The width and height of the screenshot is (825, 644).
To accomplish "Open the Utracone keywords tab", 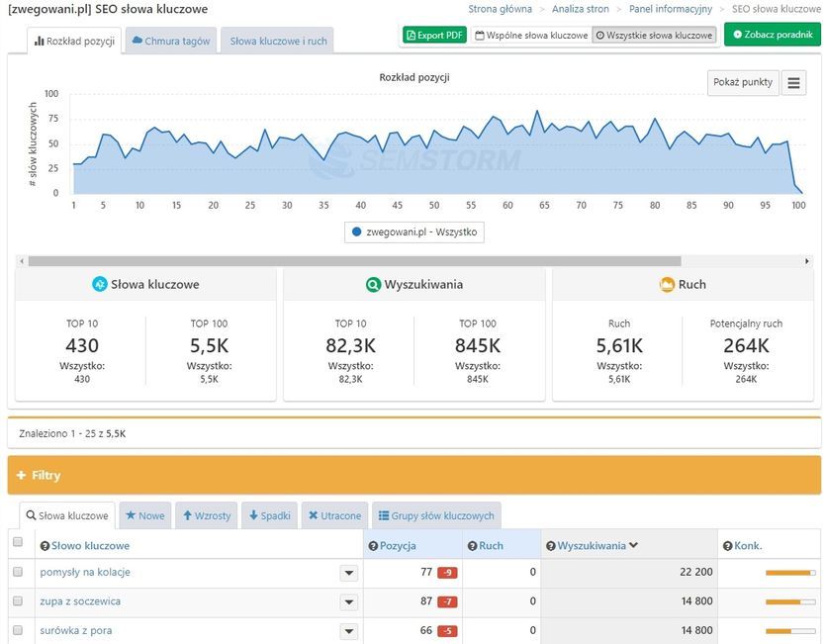I will point(334,516).
